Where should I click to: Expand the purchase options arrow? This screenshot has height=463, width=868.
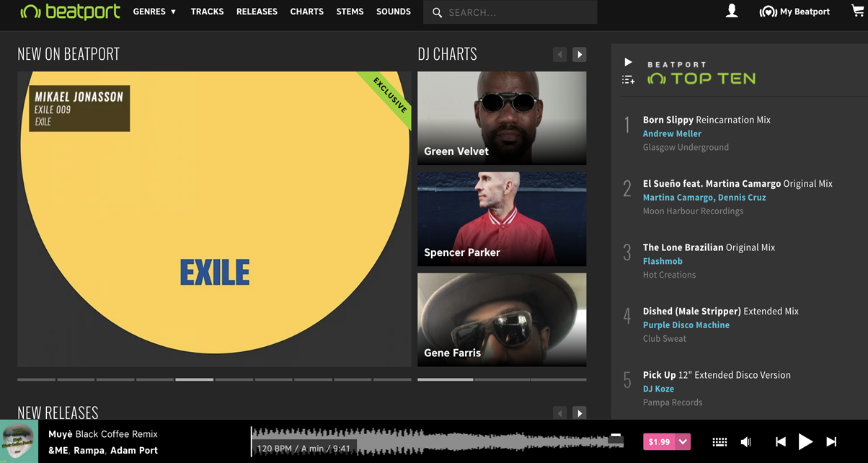(x=683, y=442)
